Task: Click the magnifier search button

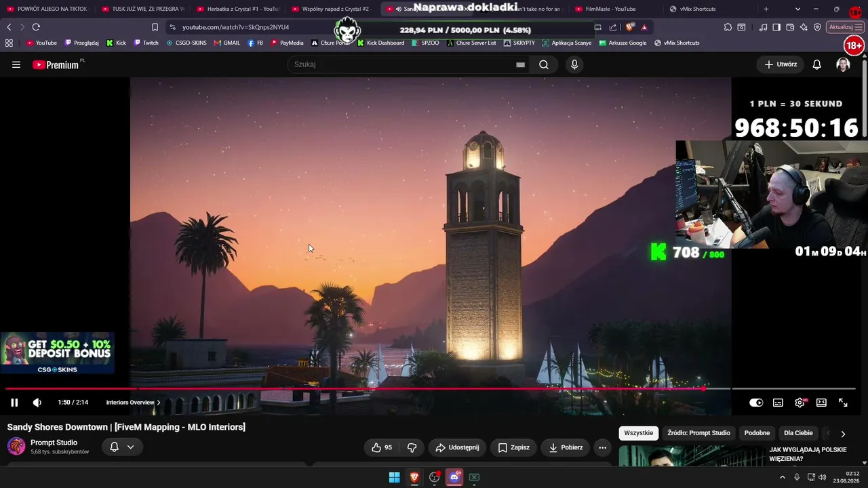Action: click(544, 64)
